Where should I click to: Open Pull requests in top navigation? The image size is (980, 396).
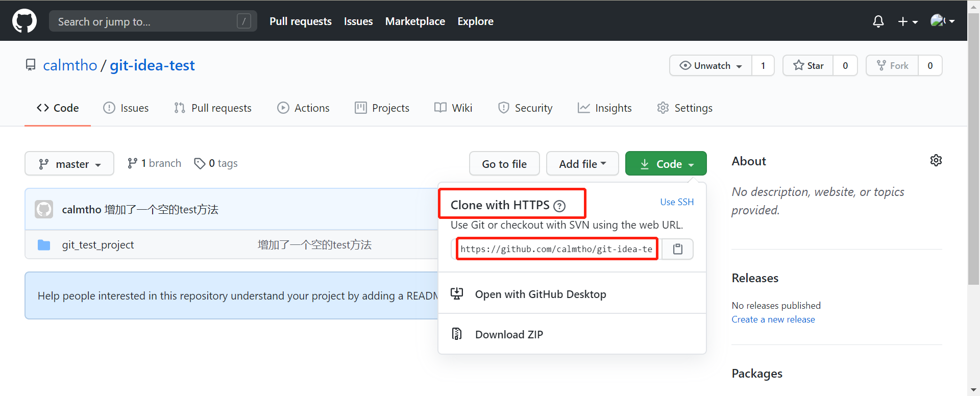tap(301, 21)
